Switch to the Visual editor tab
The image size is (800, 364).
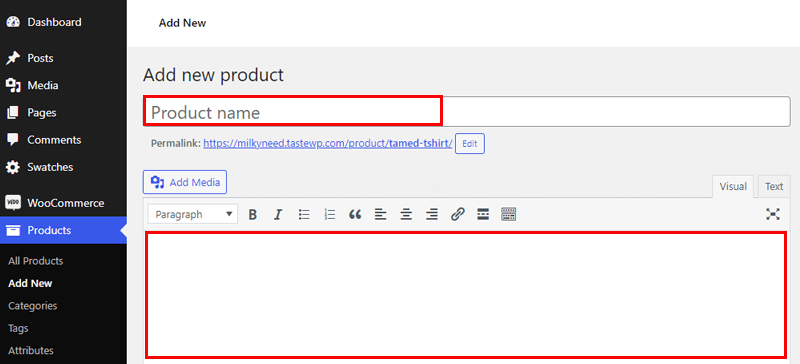click(x=733, y=187)
